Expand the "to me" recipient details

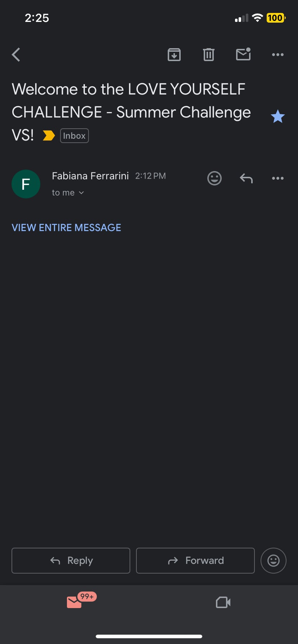[68, 193]
